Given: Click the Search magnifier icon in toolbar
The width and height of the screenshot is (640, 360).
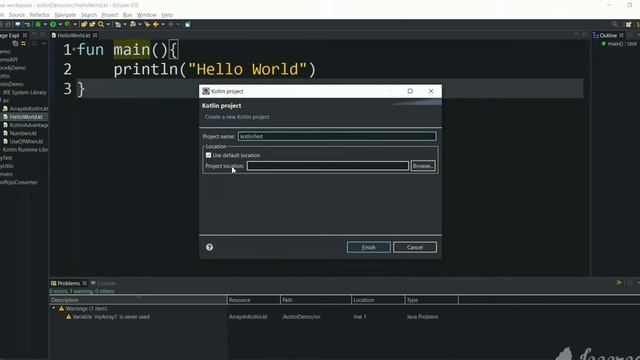Looking at the screenshot, I should (101, 24).
